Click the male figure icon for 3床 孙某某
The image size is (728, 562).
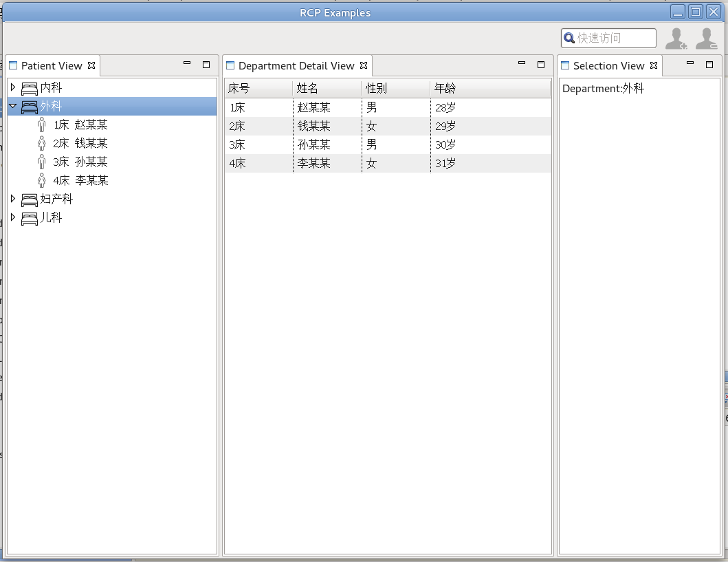coord(42,162)
